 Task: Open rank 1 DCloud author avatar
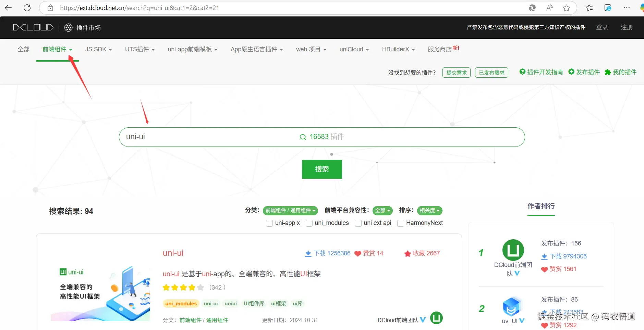[513, 250]
